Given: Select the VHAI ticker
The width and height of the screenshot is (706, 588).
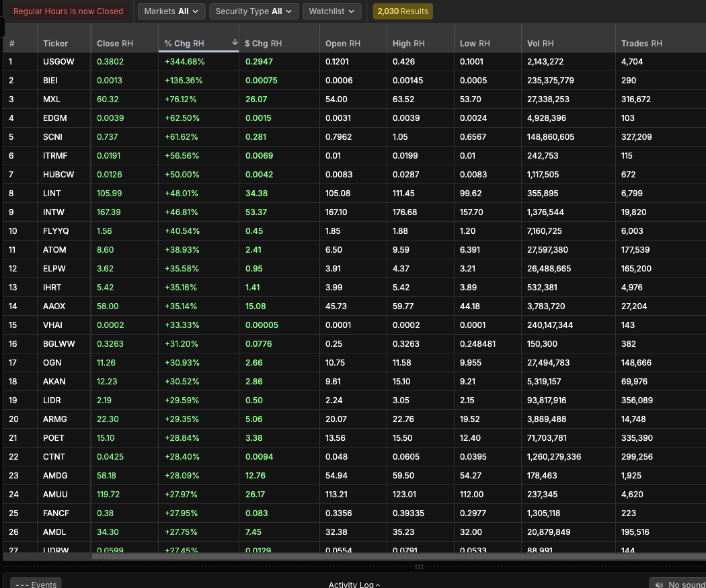Looking at the screenshot, I should (52, 325).
